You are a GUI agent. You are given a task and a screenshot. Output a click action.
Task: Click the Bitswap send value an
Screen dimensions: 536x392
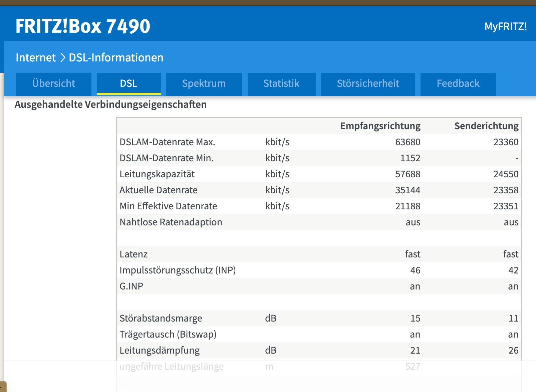coord(513,334)
